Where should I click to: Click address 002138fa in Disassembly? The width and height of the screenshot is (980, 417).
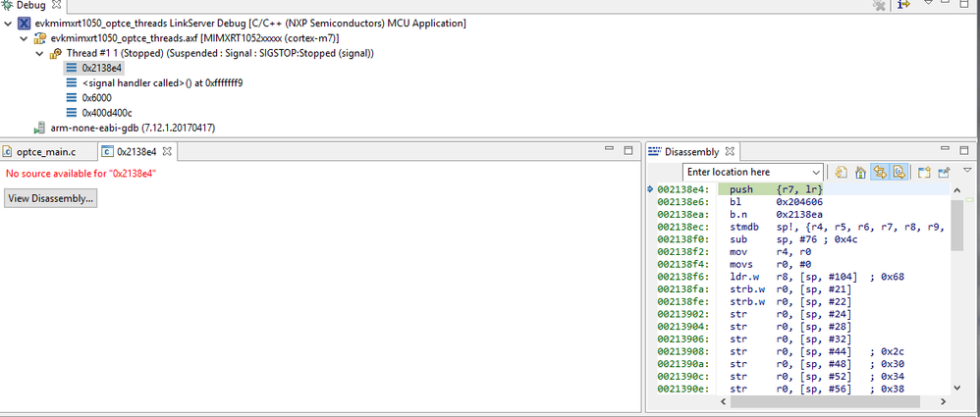pos(684,289)
